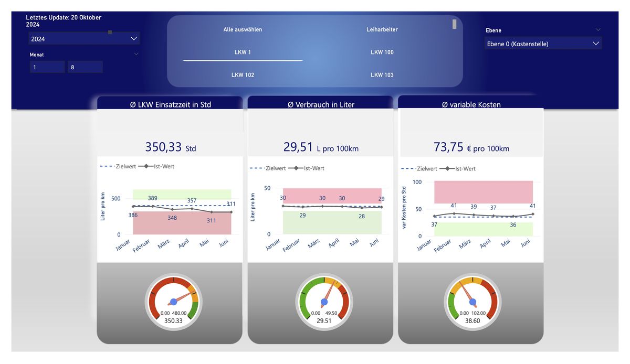The image size is (630, 364).
Task: Click the Ø variable Kosten title
Action: (x=471, y=104)
